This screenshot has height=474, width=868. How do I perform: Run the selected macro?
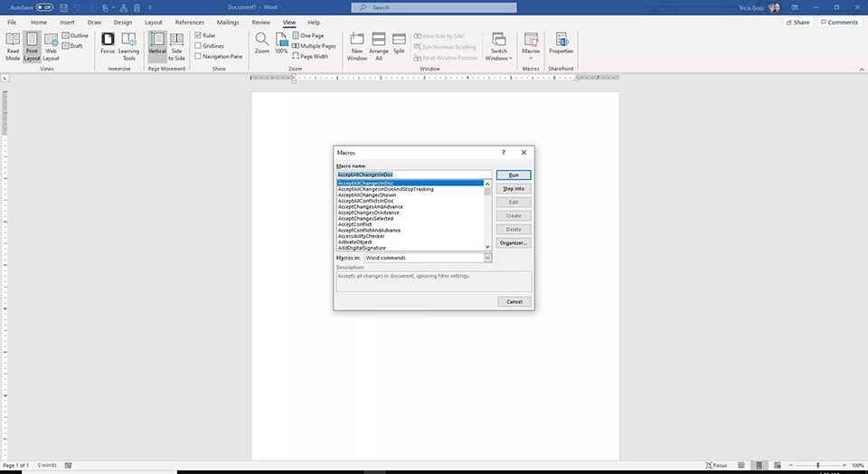pos(514,175)
